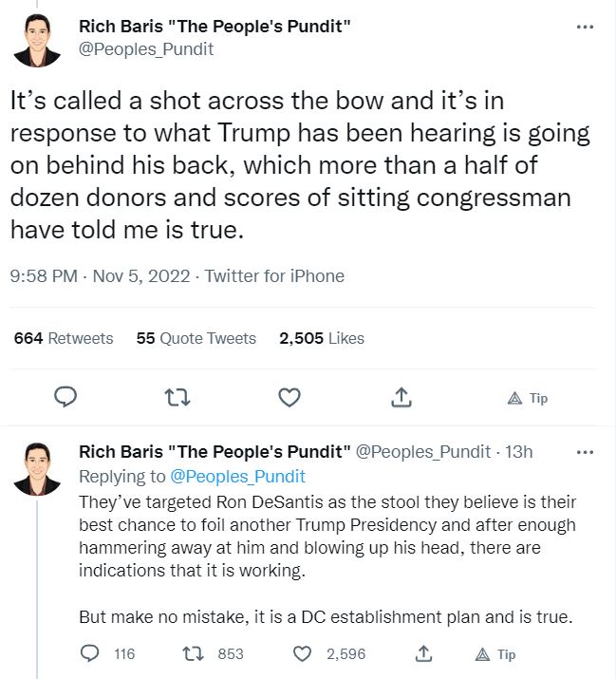View the 664 Retweets list
The image size is (616, 679).
pos(63,338)
